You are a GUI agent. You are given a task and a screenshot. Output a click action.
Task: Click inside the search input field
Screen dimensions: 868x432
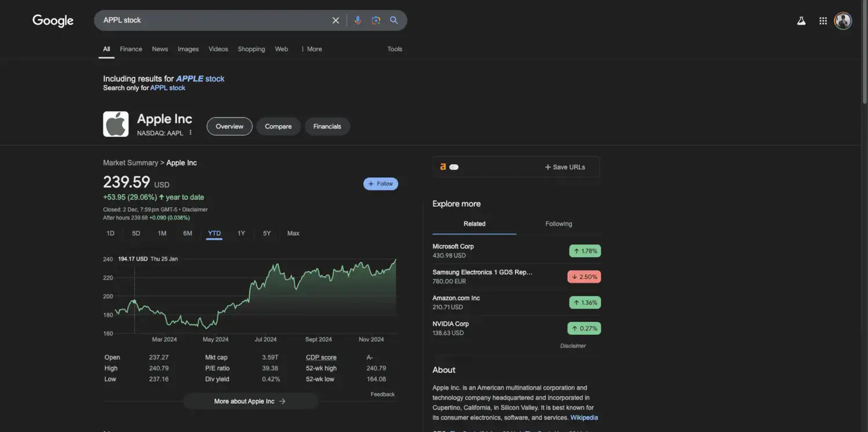(214, 20)
